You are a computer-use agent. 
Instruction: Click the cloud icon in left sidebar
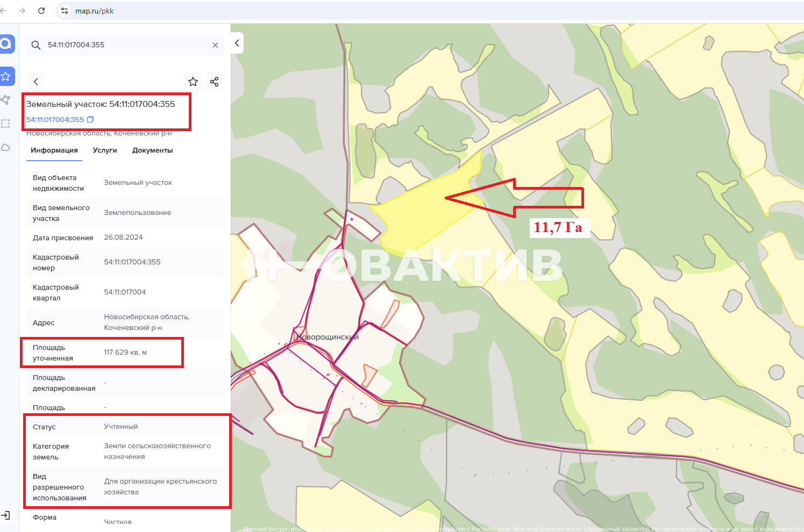6,147
